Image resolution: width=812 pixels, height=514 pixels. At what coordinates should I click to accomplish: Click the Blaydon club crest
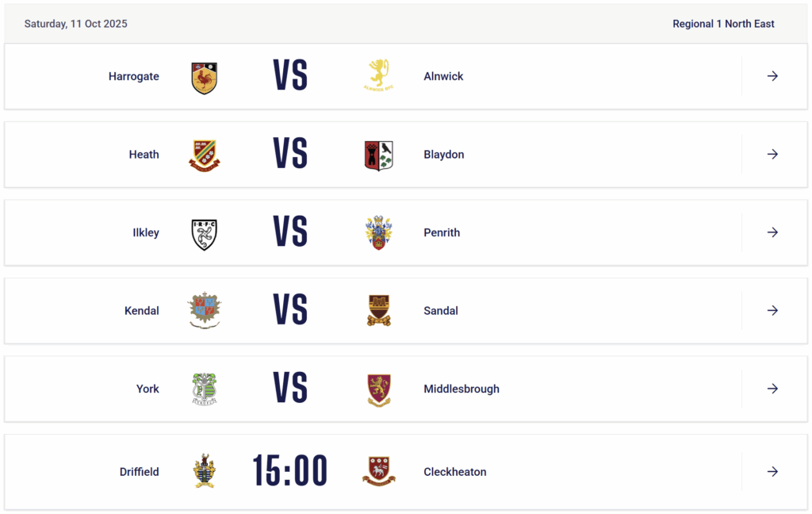[x=378, y=155]
